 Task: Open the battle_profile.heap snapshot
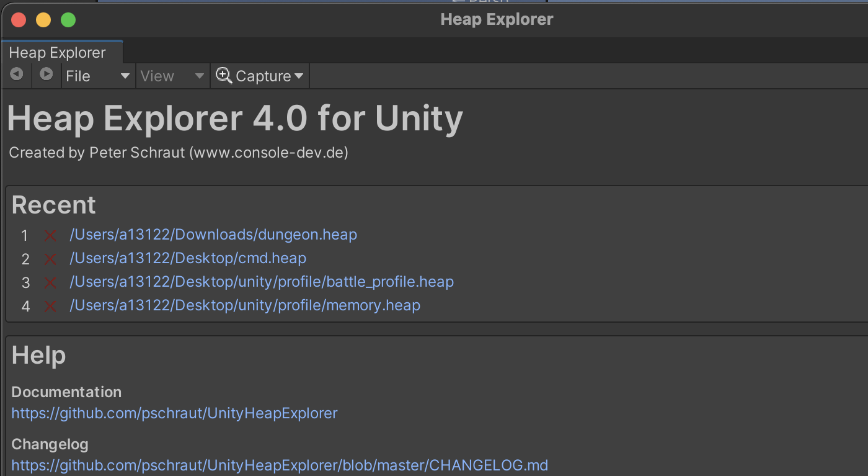pos(261,282)
